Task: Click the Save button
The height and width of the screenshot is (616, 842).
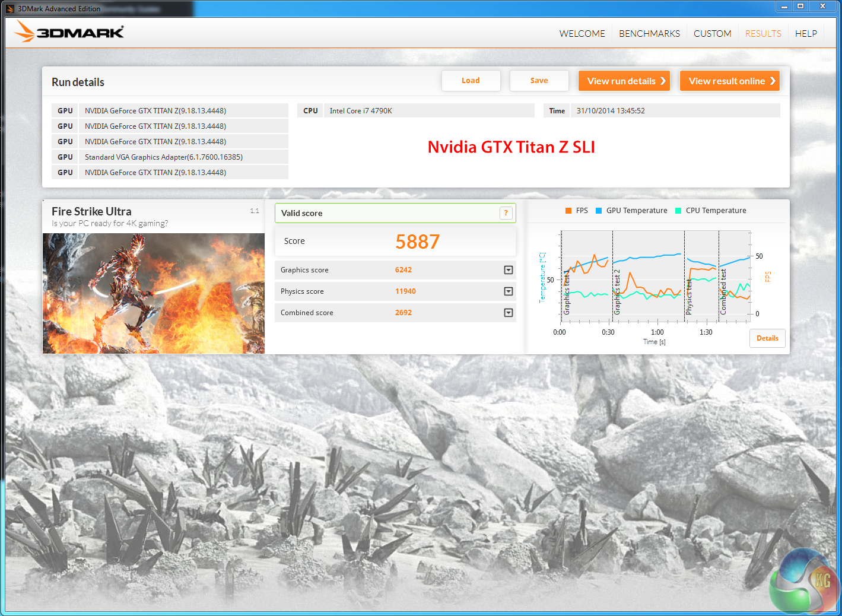Action: (x=539, y=81)
